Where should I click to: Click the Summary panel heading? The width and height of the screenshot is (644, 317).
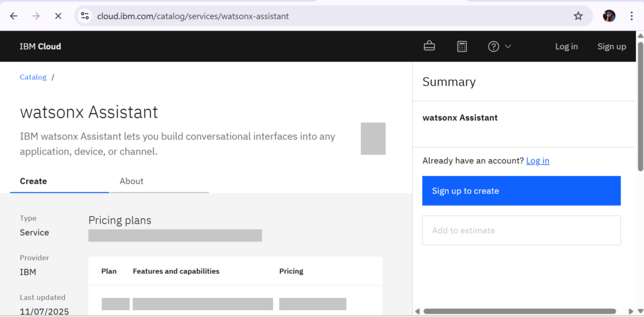[x=449, y=82]
